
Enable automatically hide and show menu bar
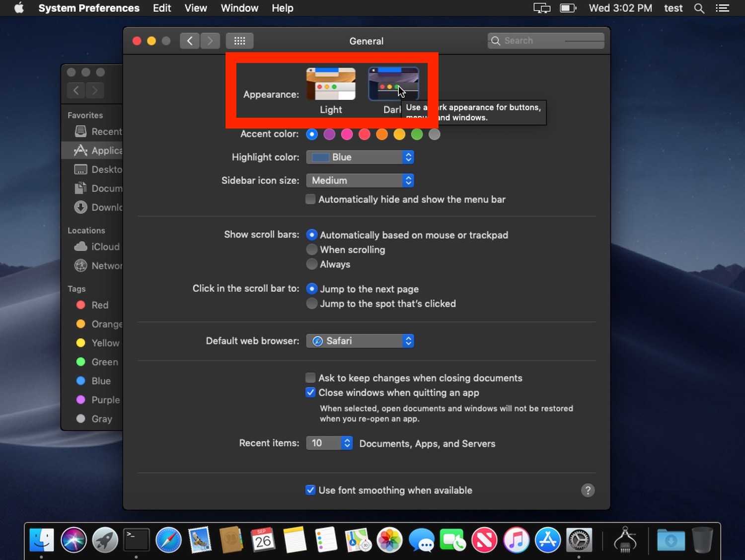coord(310,200)
